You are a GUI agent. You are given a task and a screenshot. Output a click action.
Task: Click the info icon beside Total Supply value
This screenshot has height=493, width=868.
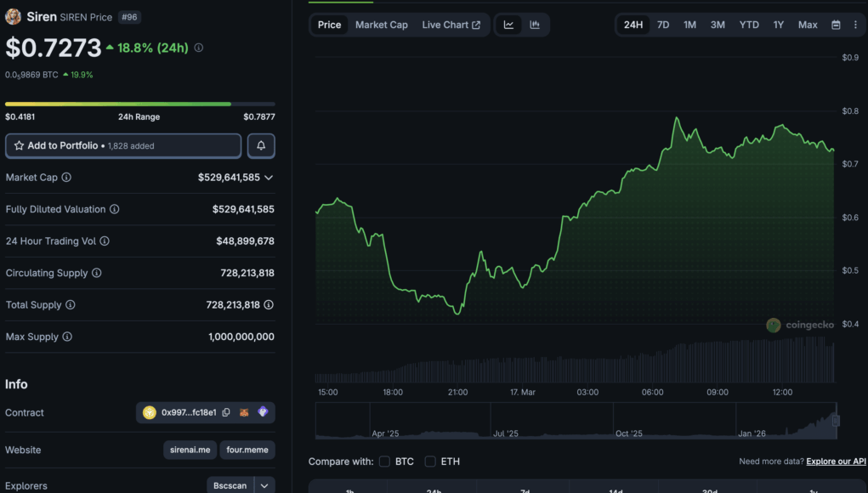(x=269, y=304)
